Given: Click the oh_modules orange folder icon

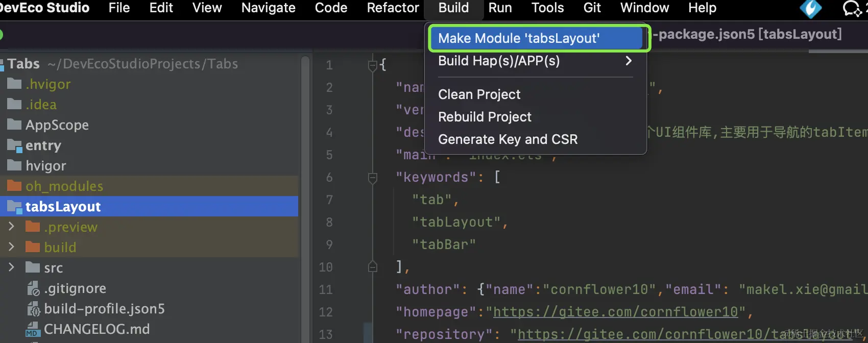Looking at the screenshot, I should coord(14,186).
